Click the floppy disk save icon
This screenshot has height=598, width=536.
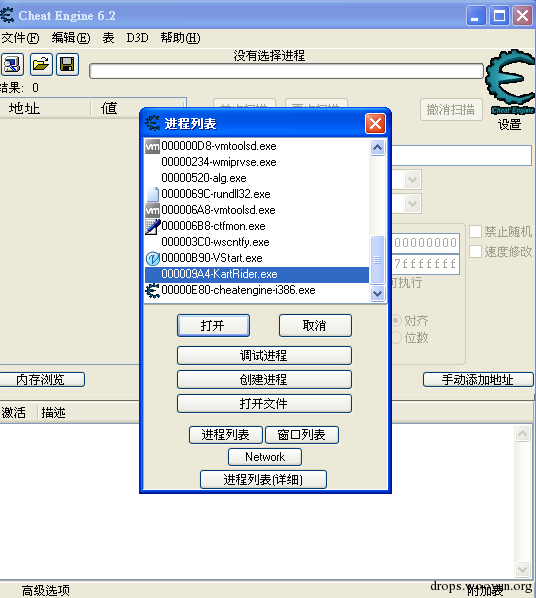68,64
